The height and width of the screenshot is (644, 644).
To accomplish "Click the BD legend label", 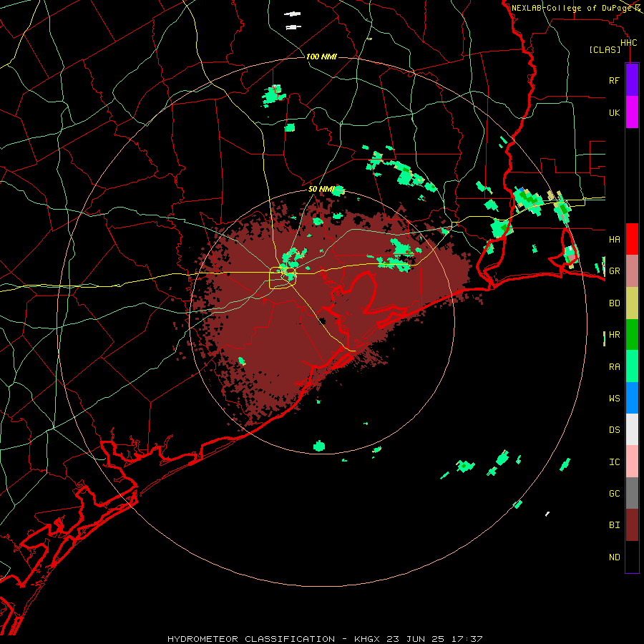I will (614, 303).
